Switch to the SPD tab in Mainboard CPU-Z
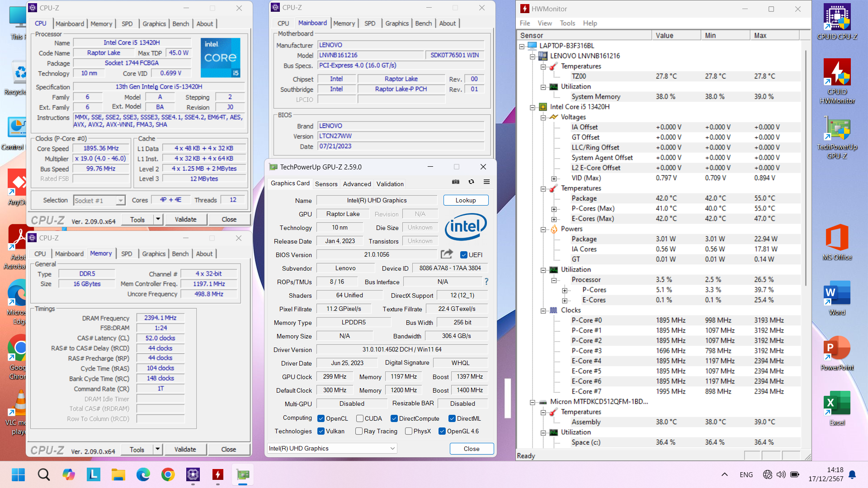This screenshot has width=868, height=488. pos(370,23)
